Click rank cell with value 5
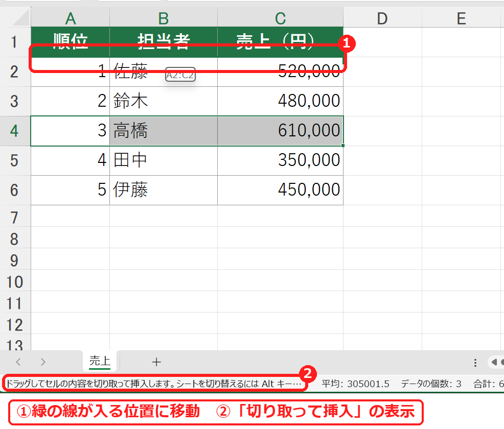 [71, 190]
